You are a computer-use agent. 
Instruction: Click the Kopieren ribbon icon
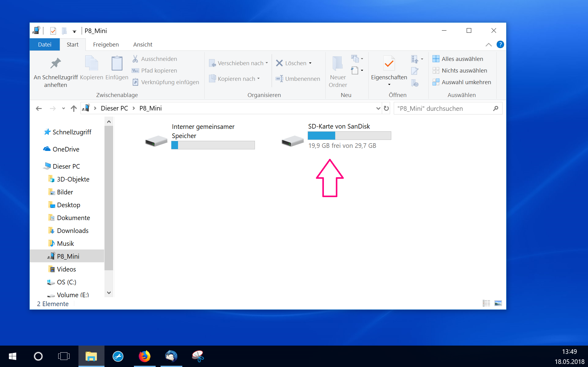pyautogui.click(x=91, y=64)
